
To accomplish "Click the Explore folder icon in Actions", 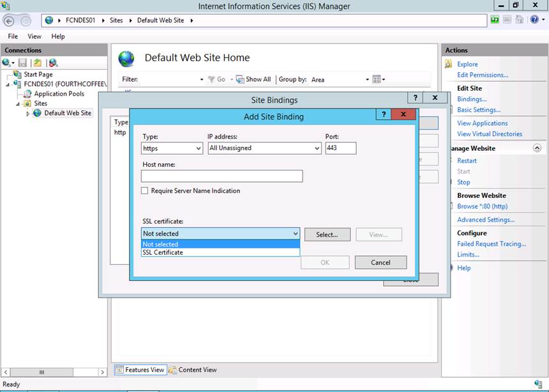I will coord(449,64).
